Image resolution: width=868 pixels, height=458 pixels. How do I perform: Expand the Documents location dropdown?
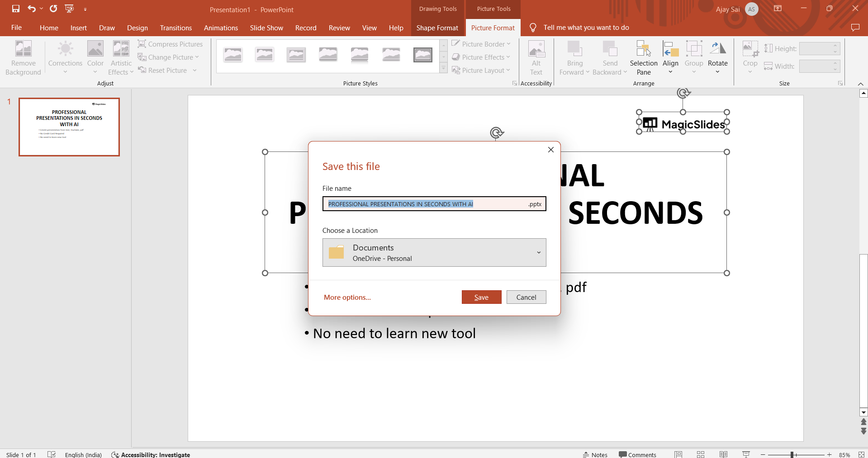434,252
